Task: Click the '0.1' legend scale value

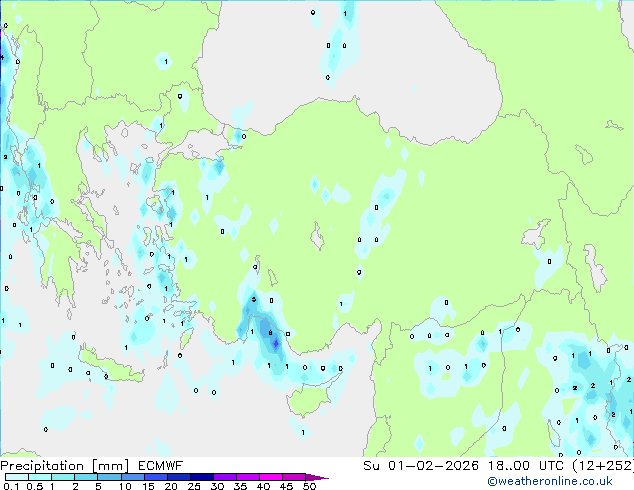Action: [x=11, y=486]
